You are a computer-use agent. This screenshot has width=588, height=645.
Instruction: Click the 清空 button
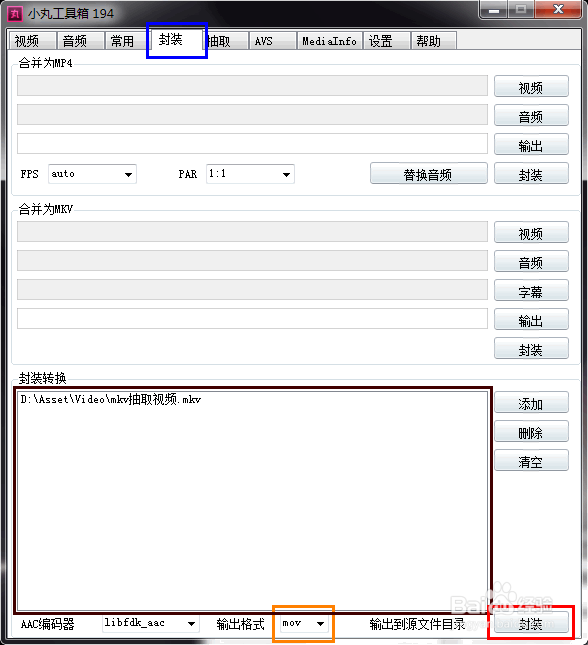tap(531, 461)
